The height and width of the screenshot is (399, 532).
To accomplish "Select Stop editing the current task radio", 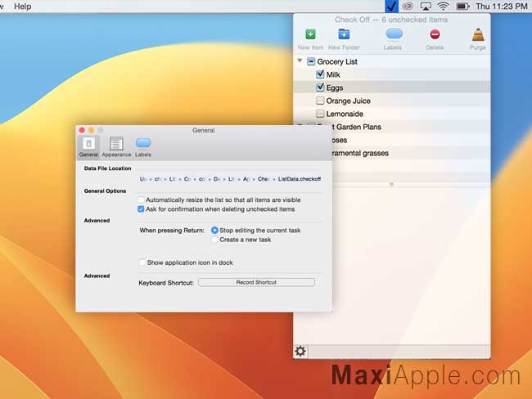I will coord(214,231).
